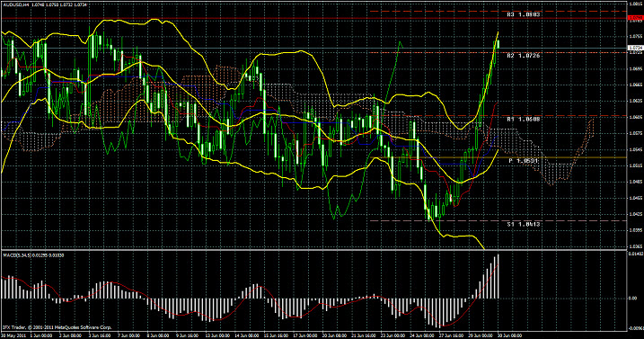Screen dimensions: 644x339
Task: Select the R2 1.0726 pivot level label
Action: 523,55
